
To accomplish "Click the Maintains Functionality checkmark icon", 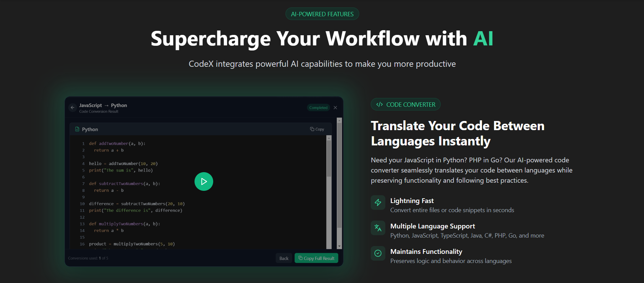I will tap(378, 254).
